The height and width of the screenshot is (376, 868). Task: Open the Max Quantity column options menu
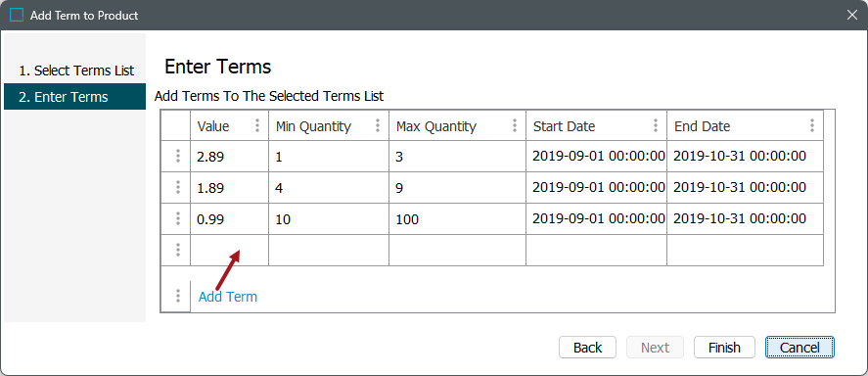pos(515,125)
